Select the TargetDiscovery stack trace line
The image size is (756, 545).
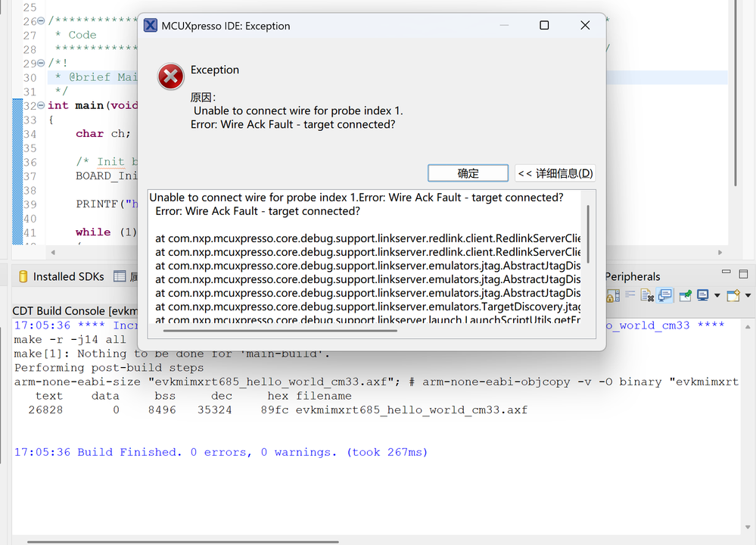pos(368,307)
